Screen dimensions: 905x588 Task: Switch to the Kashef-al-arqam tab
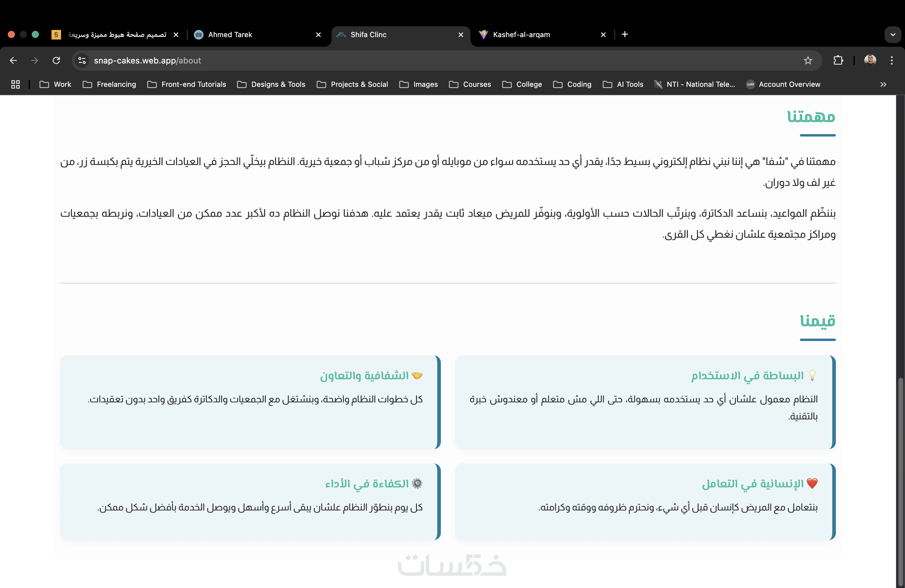(x=521, y=35)
